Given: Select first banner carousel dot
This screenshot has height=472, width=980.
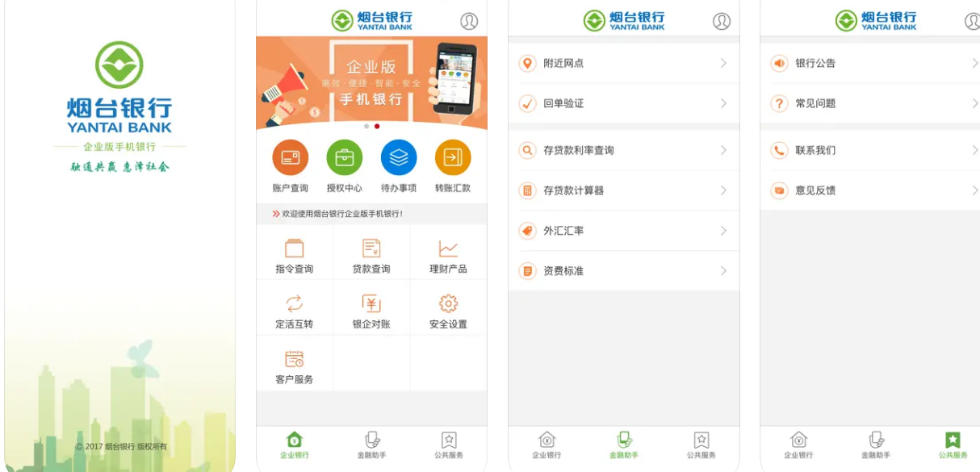Looking at the screenshot, I should point(366,126).
